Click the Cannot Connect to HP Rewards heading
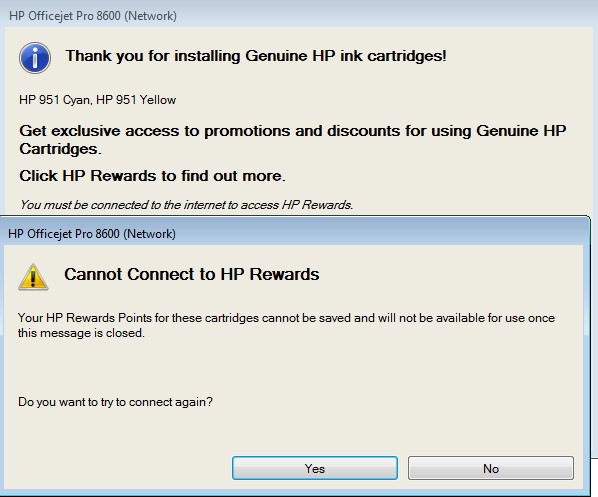Viewport: 598px width, 497px height. [192, 274]
